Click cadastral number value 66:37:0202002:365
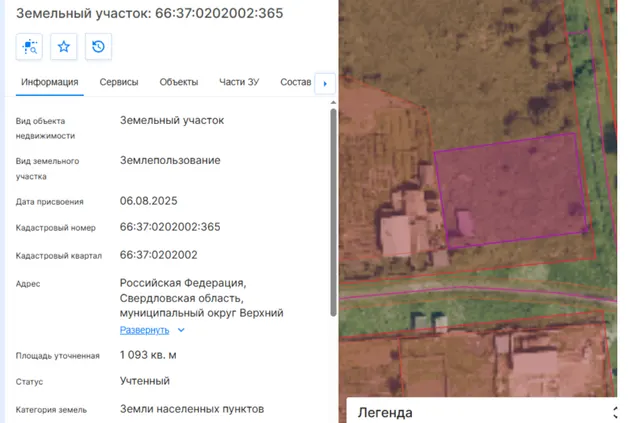 pyautogui.click(x=170, y=227)
